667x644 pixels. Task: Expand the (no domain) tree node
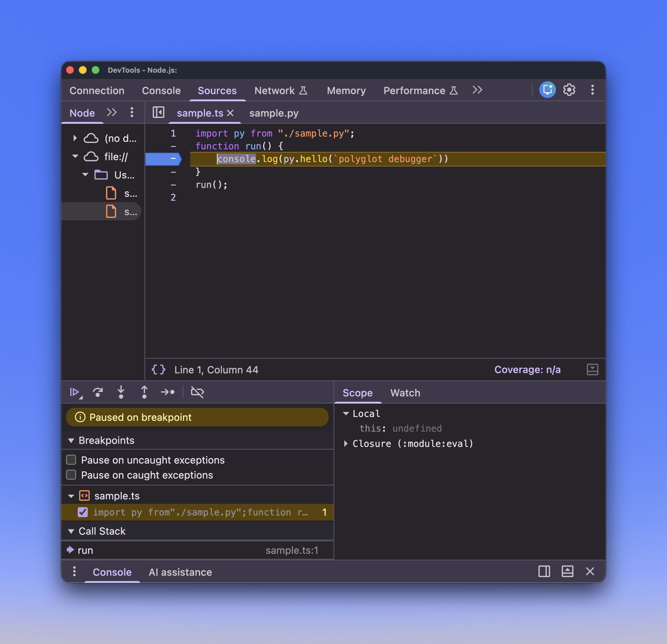pyautogui.click(x=75, y=138)
